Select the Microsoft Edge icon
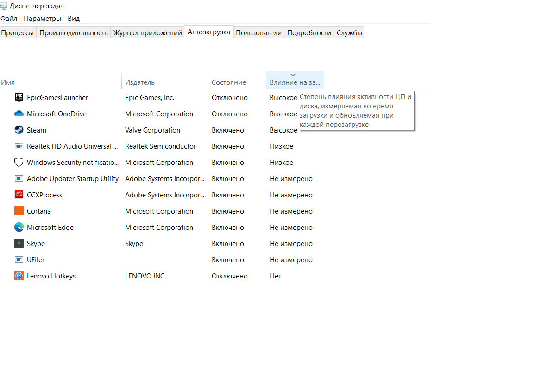 (x=19, y=228)
